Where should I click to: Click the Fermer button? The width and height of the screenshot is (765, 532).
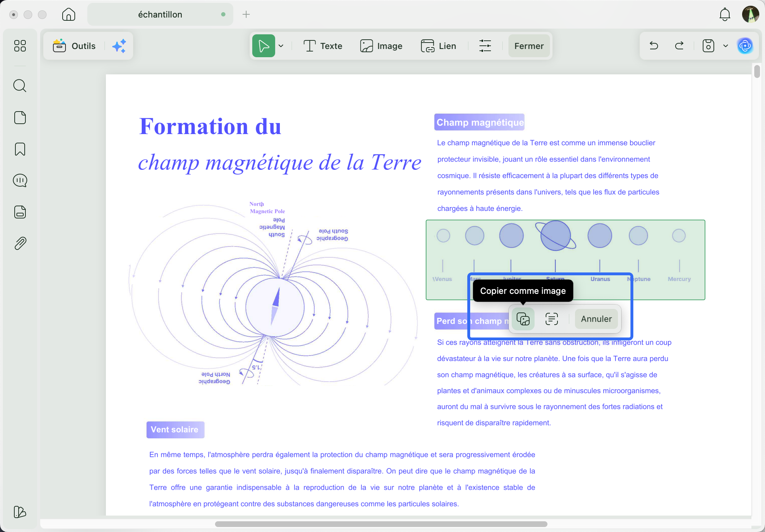pyautogui.click(x=529, y=46)
